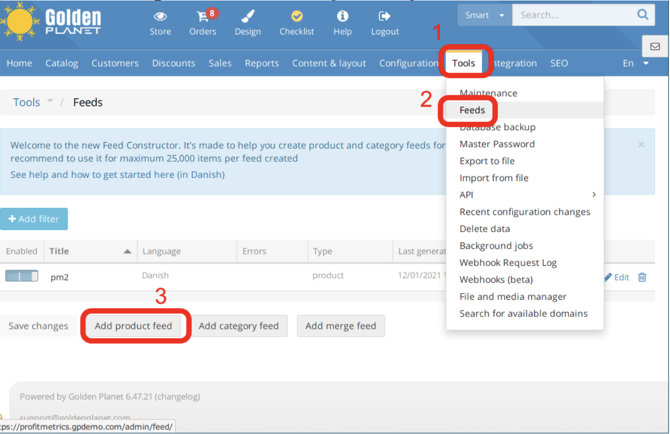Screen dimensions: 670x434
Task: Click the Save changes button
Action: click(38, 326)
